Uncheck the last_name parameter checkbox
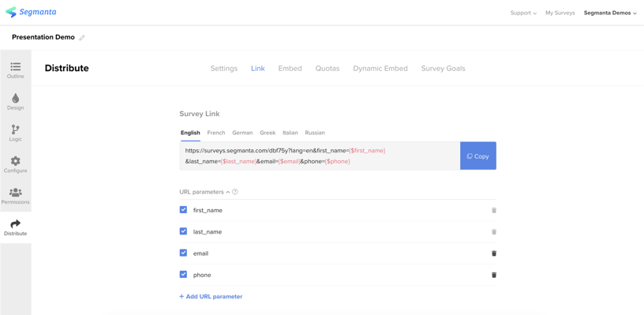Image resolution: width=644 pixels, height=315 pixels. point(183,231)
